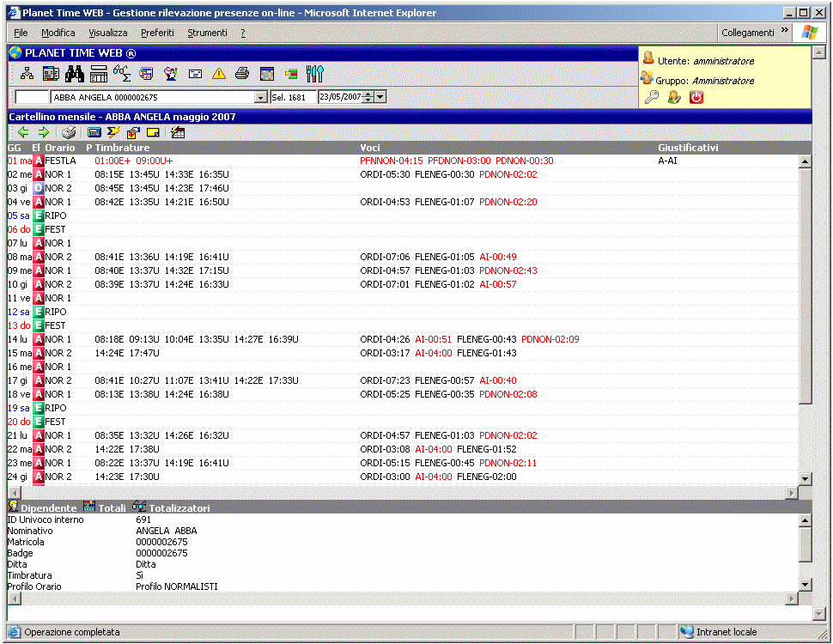Click the green and red arrow icon
833x644 pixels.
[x=291, y=74]
